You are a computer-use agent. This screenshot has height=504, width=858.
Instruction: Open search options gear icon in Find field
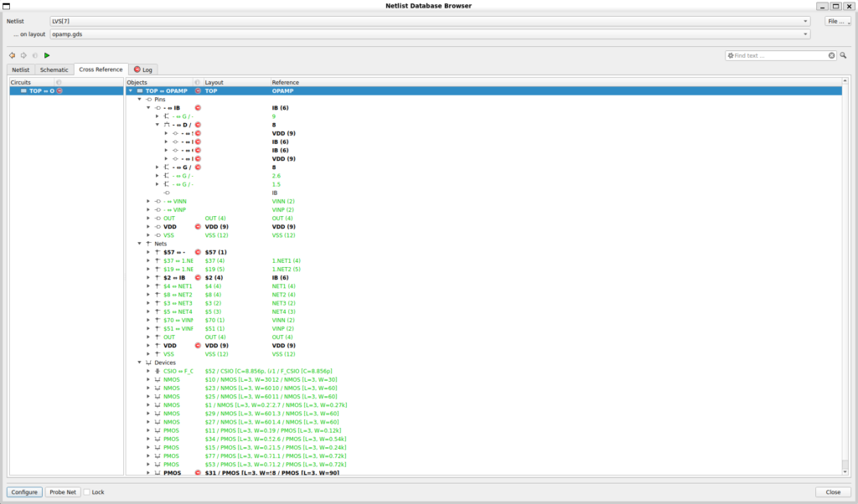(x=730, y=55)
